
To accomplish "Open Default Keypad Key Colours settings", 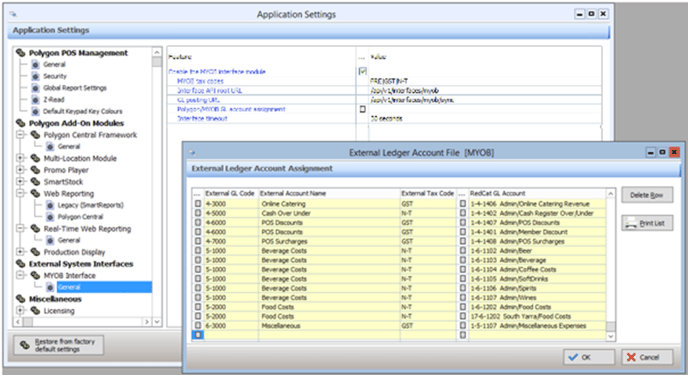I will (82, 111).
